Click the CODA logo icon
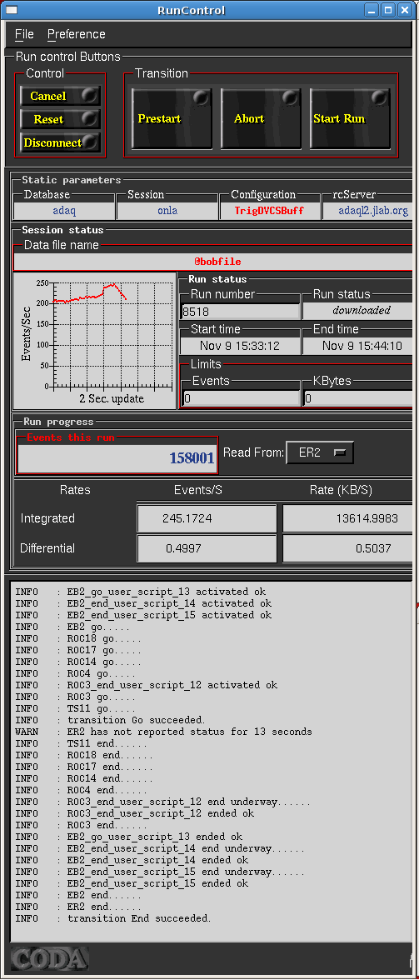 (x=49, y=958)
